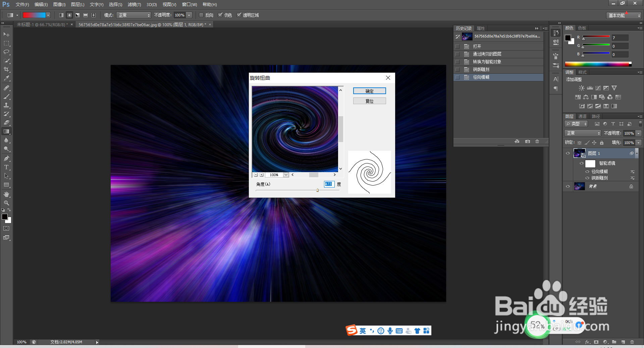Hide 背景 layer visibility eye
Image resolution: width=644 pixels, height=348 pixels.
[x=568, y=187]
